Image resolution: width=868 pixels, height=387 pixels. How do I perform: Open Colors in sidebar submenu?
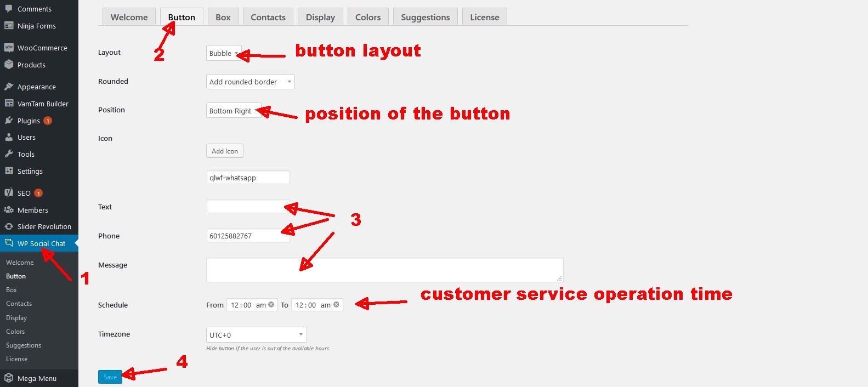tap(15, 332)
